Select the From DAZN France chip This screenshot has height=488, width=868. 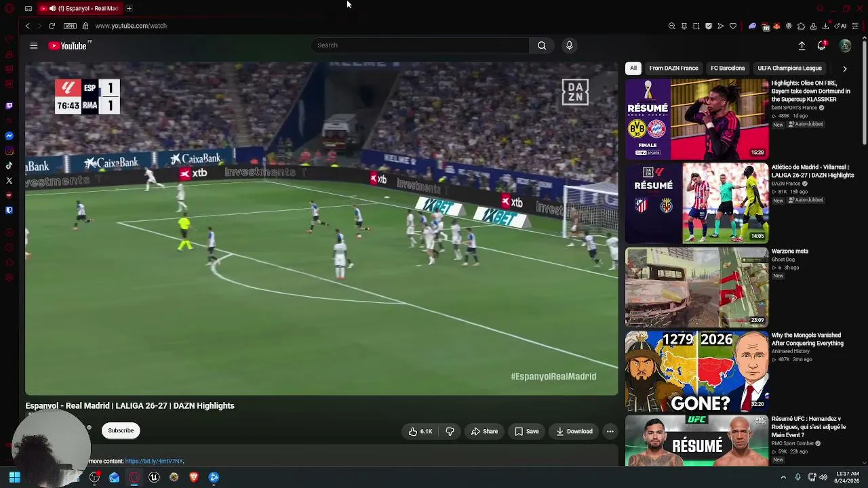[x=673, y=68]
